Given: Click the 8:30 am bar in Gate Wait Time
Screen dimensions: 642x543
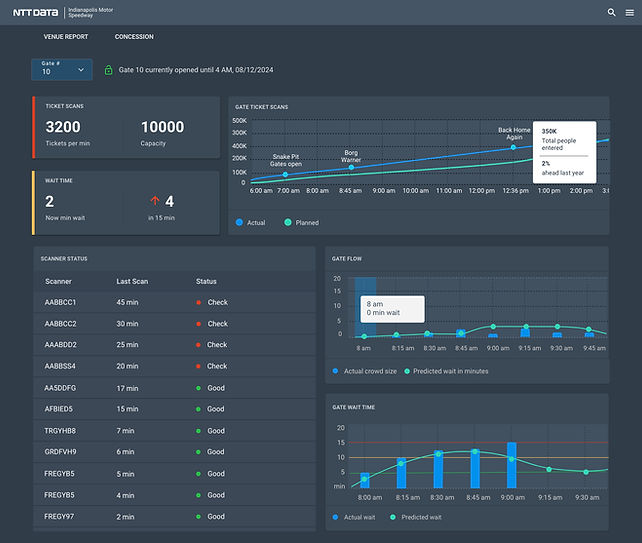Looking at the screenshot, I should [439, 469].
